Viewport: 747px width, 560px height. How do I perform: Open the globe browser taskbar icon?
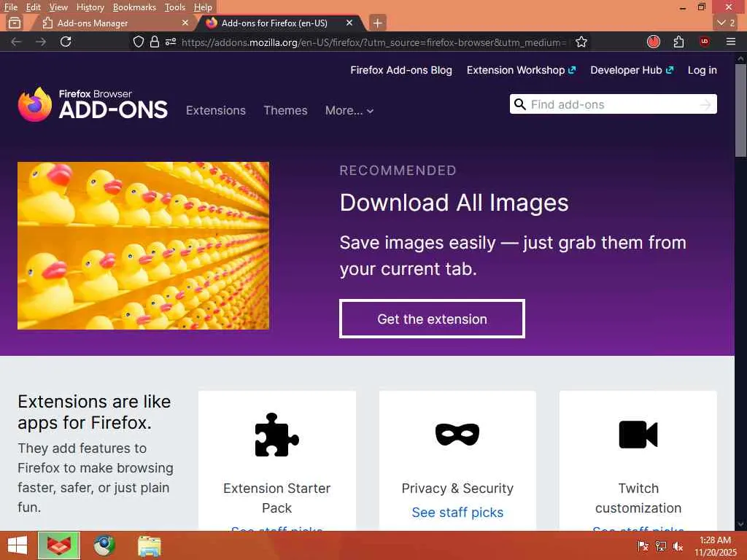coord(104,545)
